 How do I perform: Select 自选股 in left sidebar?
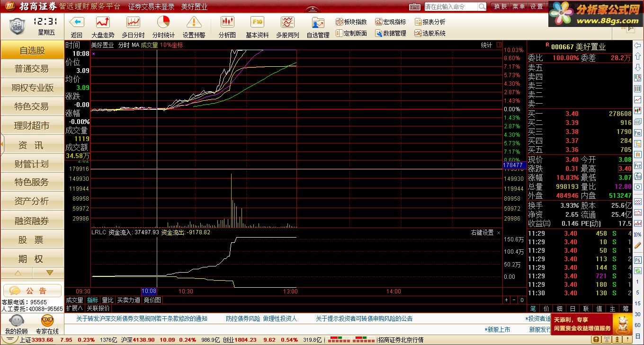(32, 50)
